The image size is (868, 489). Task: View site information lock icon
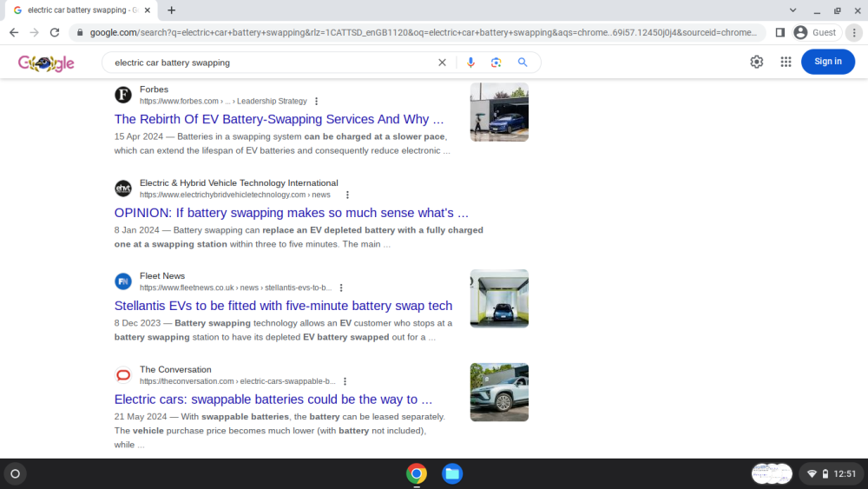[x=80, y=33]
